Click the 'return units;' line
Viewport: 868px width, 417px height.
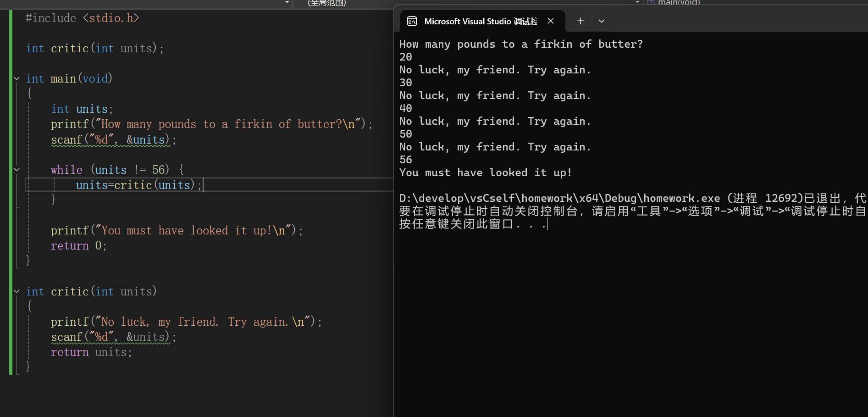[x=91, y=352]
